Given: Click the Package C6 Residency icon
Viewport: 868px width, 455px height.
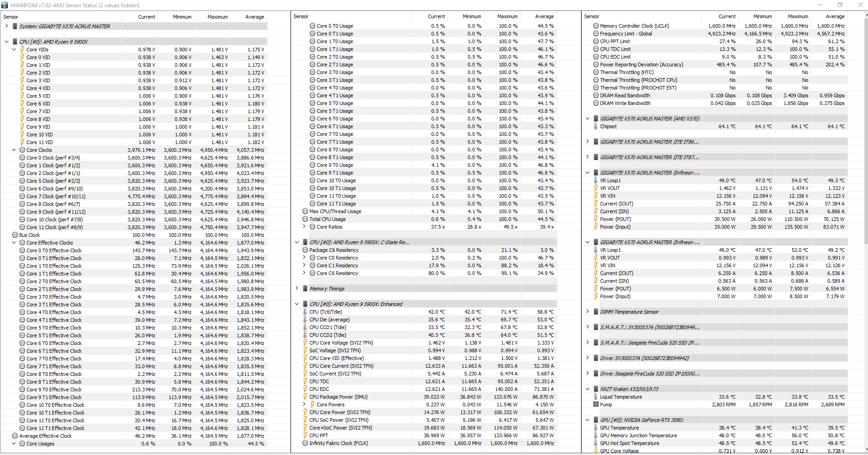Looking at the screenshot, I should point(305,250).
